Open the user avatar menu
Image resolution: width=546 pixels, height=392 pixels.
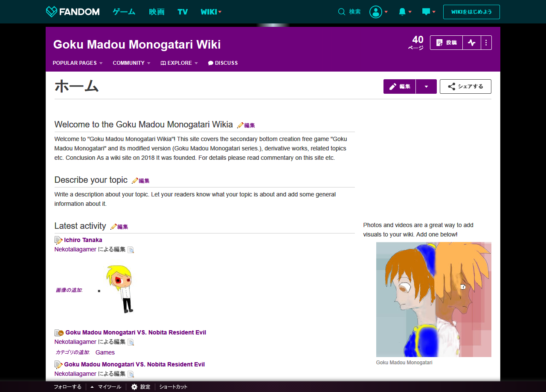pyautogui.click(x=376, y=12)
